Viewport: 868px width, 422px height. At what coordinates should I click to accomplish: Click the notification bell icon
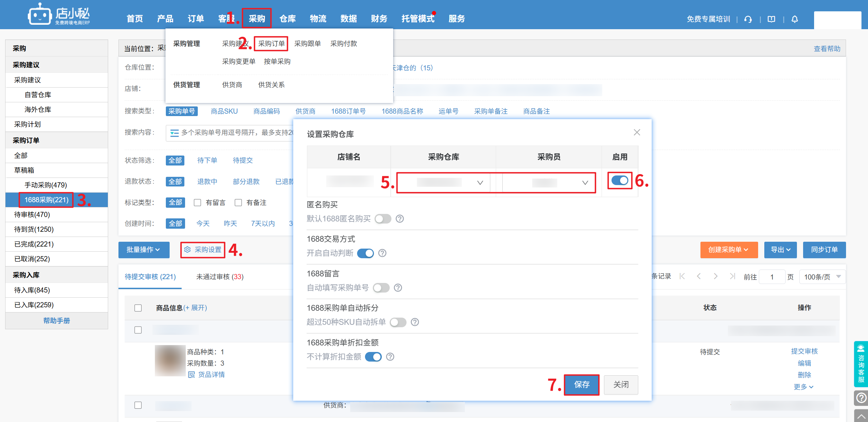[x=795, y=19]
